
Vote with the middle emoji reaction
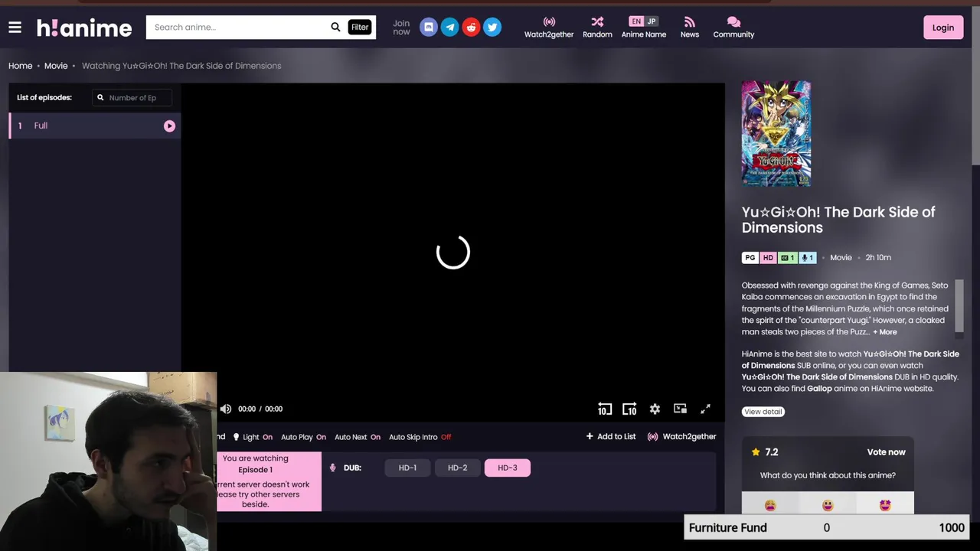[x=828, y=505]
